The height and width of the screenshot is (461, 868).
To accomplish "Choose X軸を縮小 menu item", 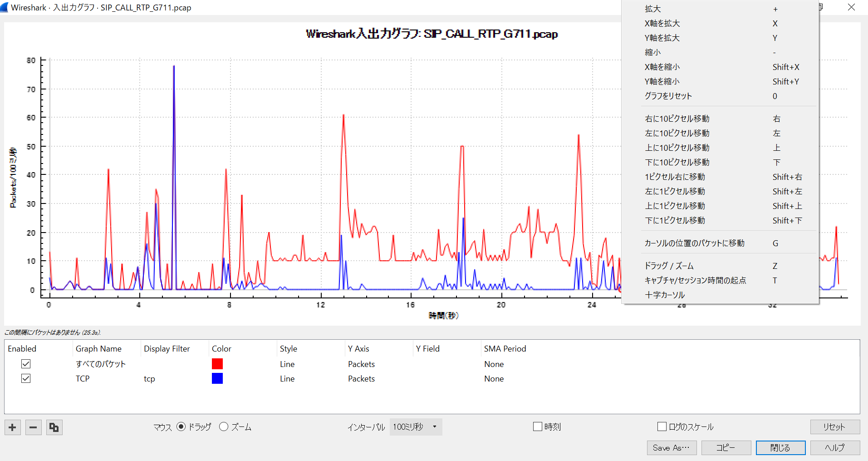I will pyautogui.click(x=721, y=67).
